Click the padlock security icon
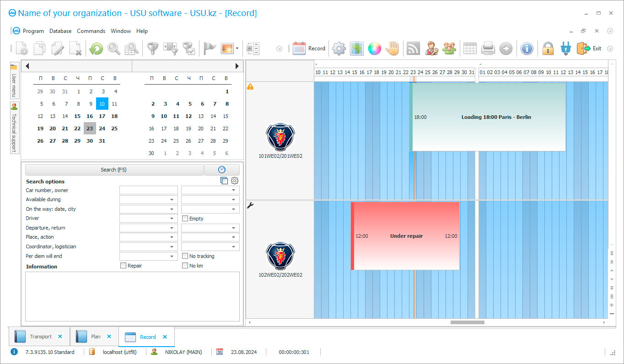The image size is (624, 364). point(548,48)
